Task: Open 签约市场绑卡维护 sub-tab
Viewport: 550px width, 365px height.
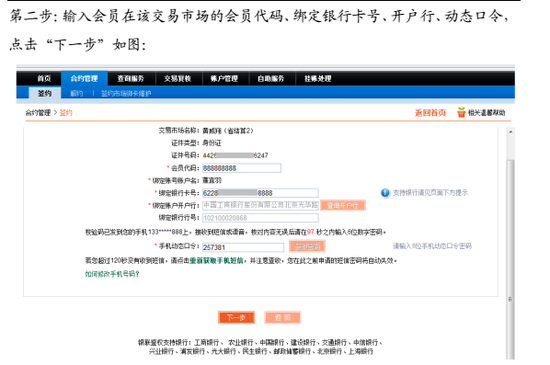Action: pos(126,94)
